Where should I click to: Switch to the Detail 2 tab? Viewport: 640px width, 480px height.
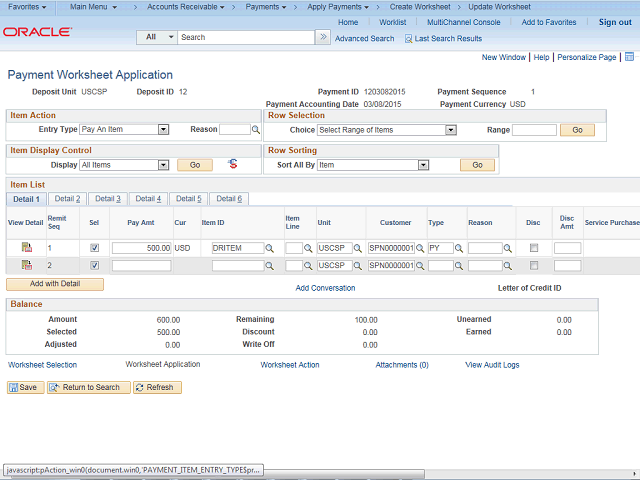[x=68, y=199]
